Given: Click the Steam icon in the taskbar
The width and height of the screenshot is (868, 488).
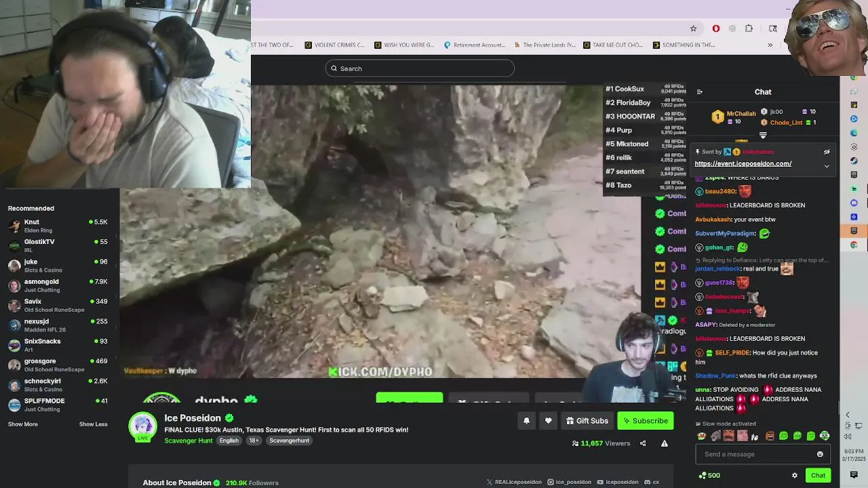Looking at the screenshot, I should (x=854, y=161).
